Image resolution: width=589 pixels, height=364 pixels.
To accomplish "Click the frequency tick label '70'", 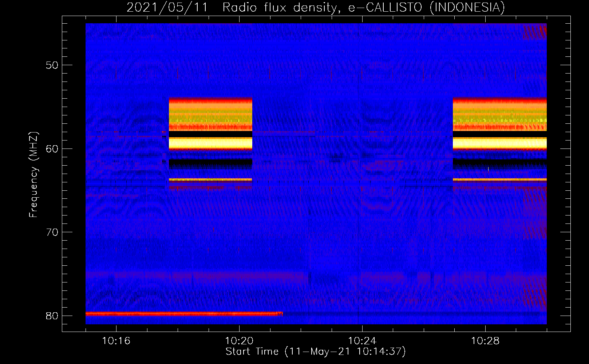I will coord(52,232).
